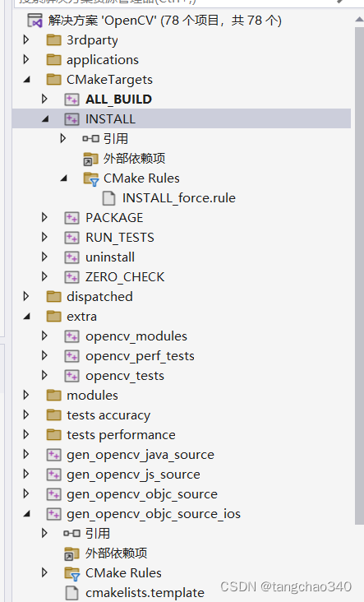This screenshot has width=364, height=602.
Task: Select the gen_opencv_objc_source project label
Action: 142,494
